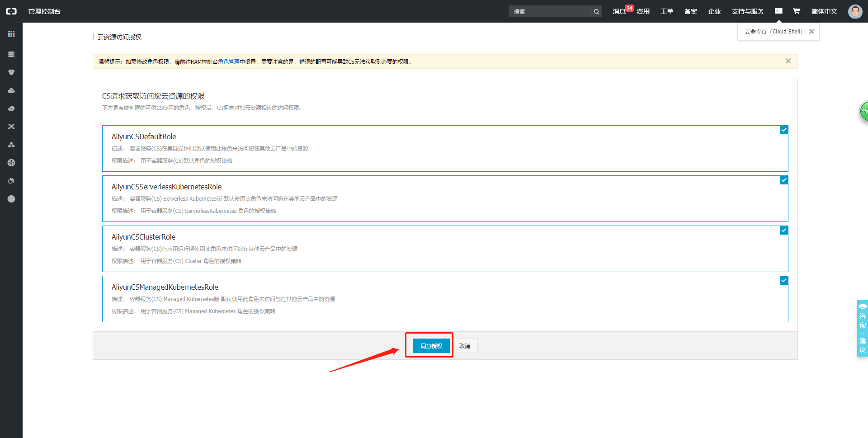Viewport: 868px width, 438px height.
Task: Click the 云命令行 (Cloud Shell) tooltip label
Action: (774, 32)
